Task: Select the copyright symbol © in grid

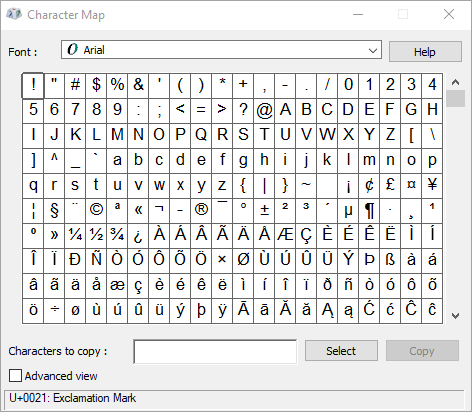Action: point(96,211)
